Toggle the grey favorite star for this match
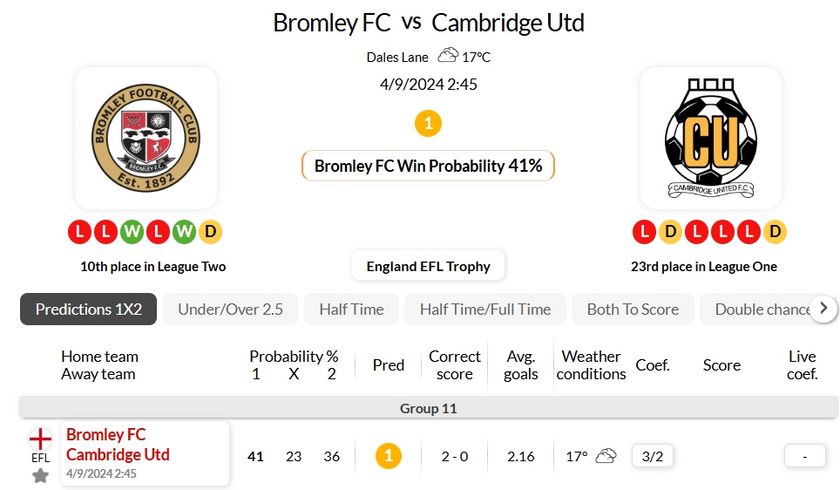 (x=40, y=476)
